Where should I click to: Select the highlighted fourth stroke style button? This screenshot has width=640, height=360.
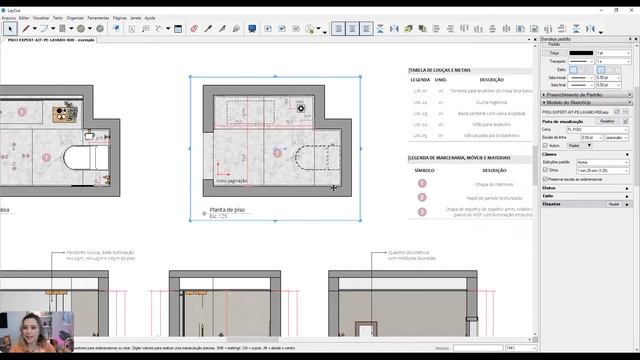click(x=601, y=70)
